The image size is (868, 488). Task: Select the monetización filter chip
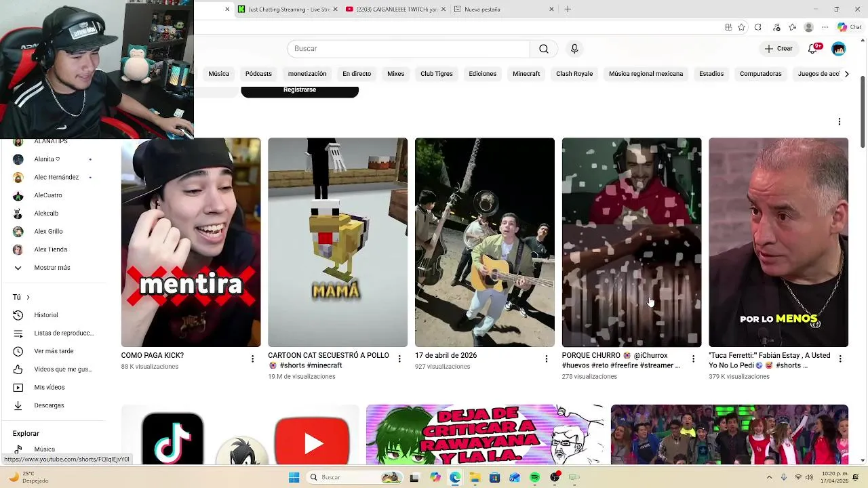point(307,74)
